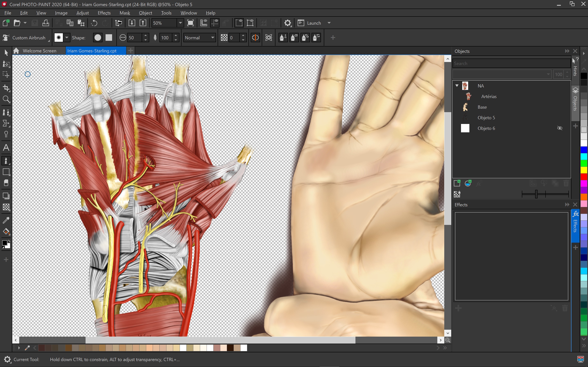Viewport: 588px width, 367px height.
Task: Click the Iriam Gomes-Starling.cpt tab
Action: [92, 51]
